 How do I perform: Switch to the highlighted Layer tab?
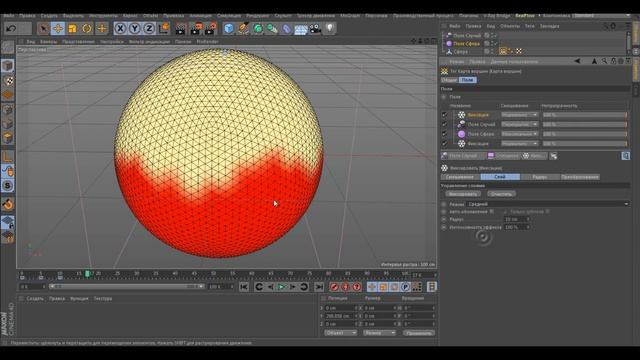click(500, 177)
